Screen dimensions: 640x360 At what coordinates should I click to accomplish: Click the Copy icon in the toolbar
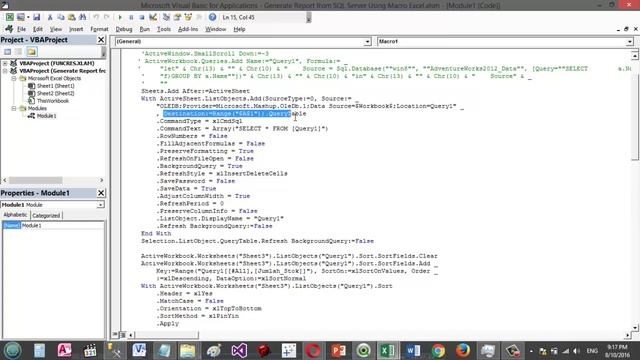pos(60,17)
